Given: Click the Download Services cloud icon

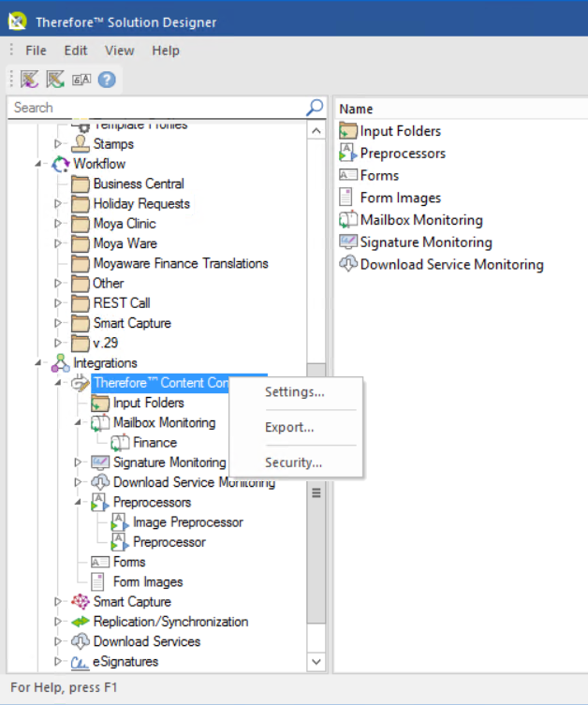Looking at the screenshot, I should [x=81, y=641].
